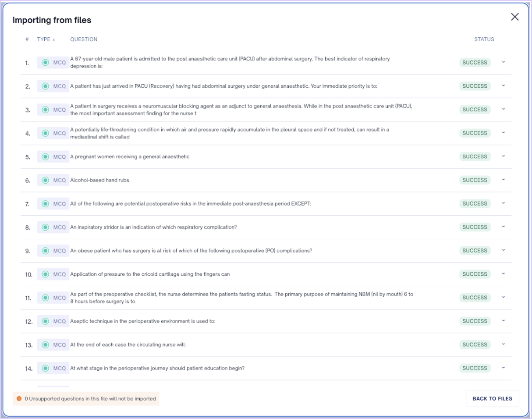Expand row 14 patient education question

[503, 368]
